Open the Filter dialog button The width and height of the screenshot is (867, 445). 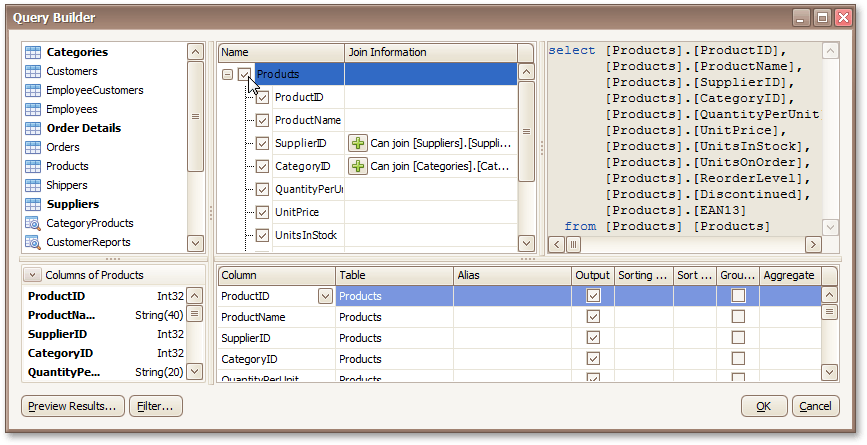(157, 406)
